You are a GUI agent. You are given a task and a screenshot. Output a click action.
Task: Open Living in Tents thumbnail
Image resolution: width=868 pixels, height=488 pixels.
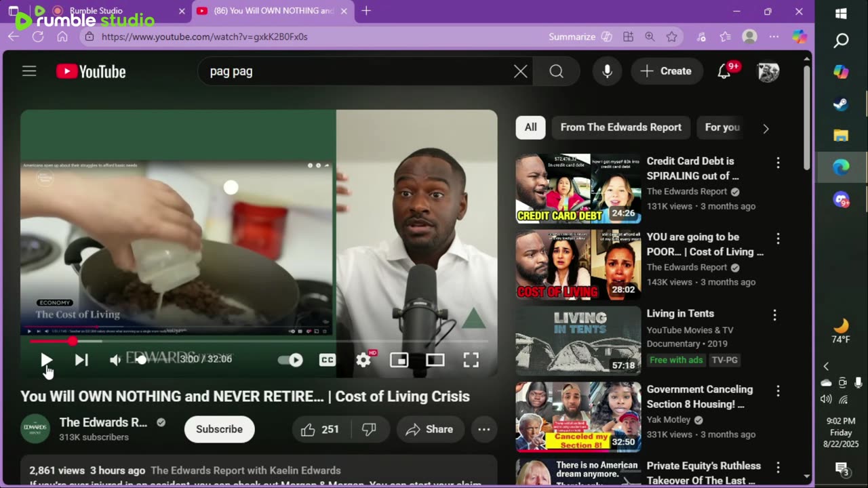coord(578,341)
